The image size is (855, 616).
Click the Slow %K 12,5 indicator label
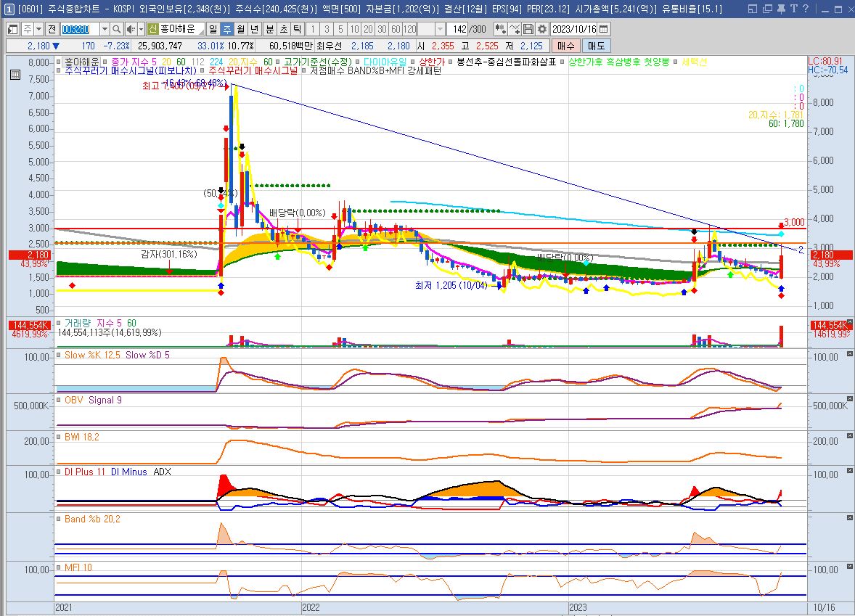(x=92, y=355)
